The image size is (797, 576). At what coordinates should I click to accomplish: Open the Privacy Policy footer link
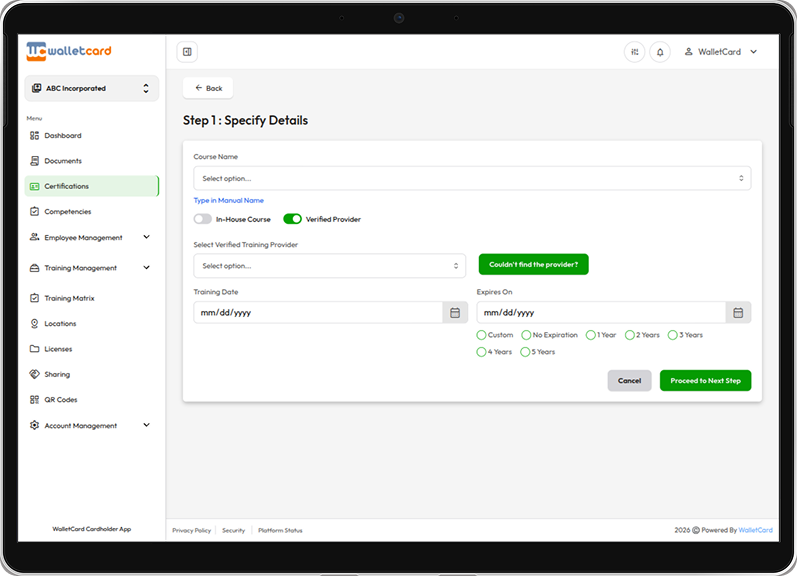click(191, 530)
